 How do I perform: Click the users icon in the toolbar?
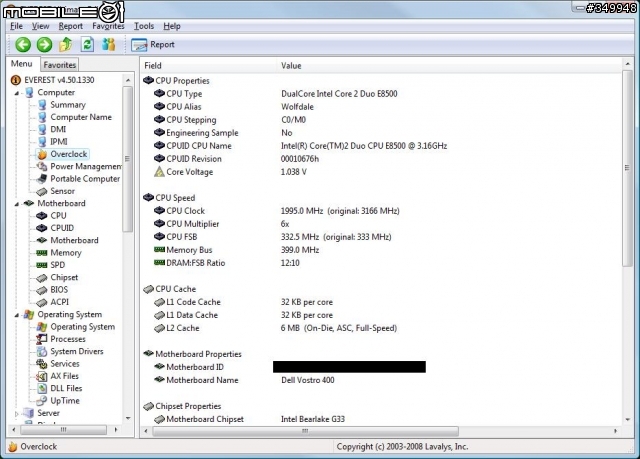[x=109, y=44]
